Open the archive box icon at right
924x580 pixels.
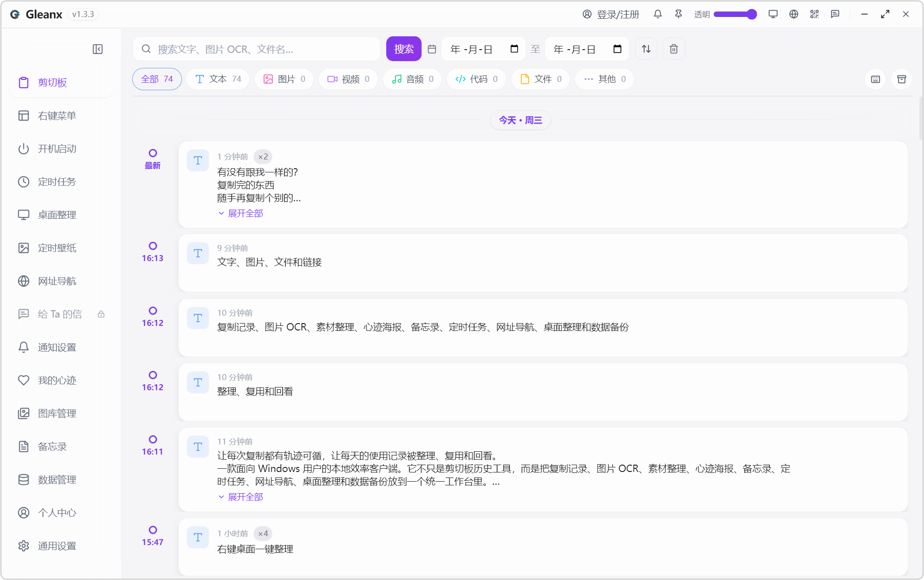901,79
